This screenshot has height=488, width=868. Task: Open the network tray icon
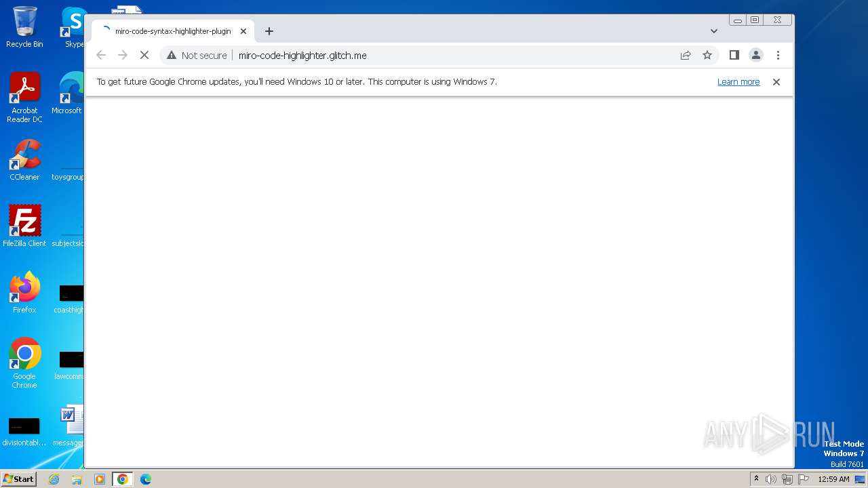pyautogui.click(x=787, y=479)
